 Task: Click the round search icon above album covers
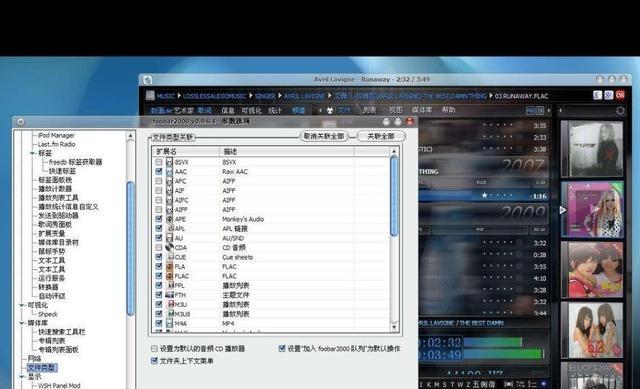pos(620,111)
